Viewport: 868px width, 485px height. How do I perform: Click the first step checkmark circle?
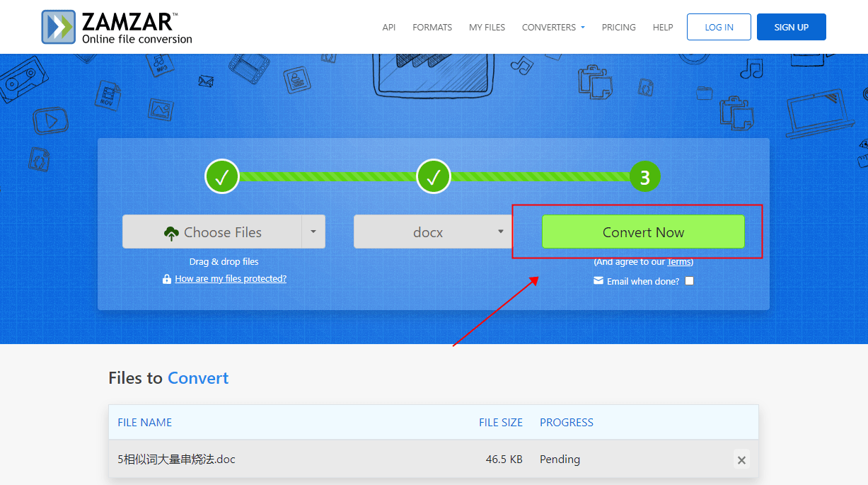[221, 176]
